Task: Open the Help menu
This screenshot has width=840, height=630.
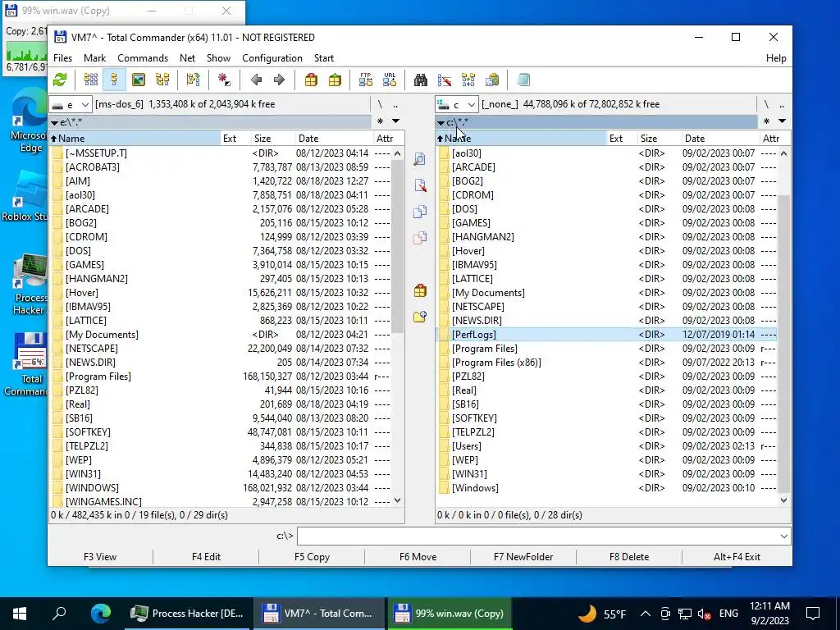Action: tap(776, 58)
